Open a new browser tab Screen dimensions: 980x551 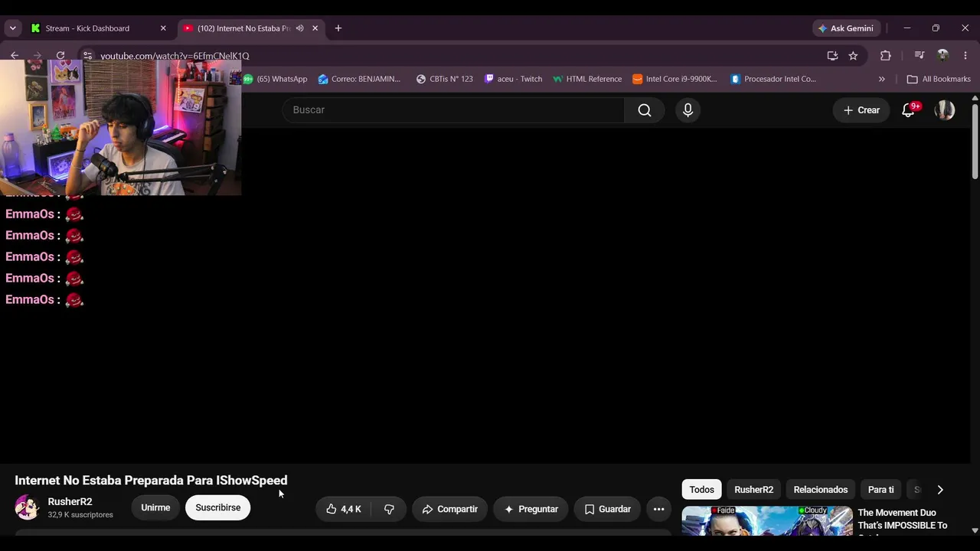pos(338,28)
